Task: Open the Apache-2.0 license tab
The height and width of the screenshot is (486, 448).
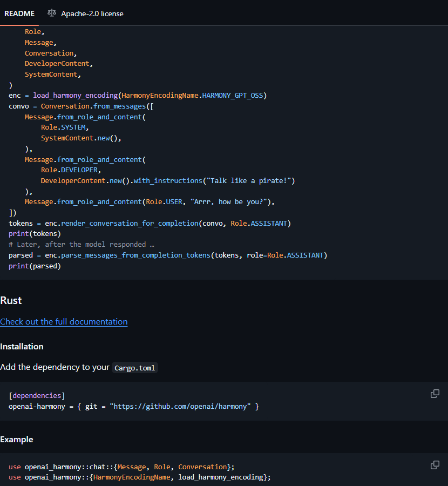Action: (85, 13)
